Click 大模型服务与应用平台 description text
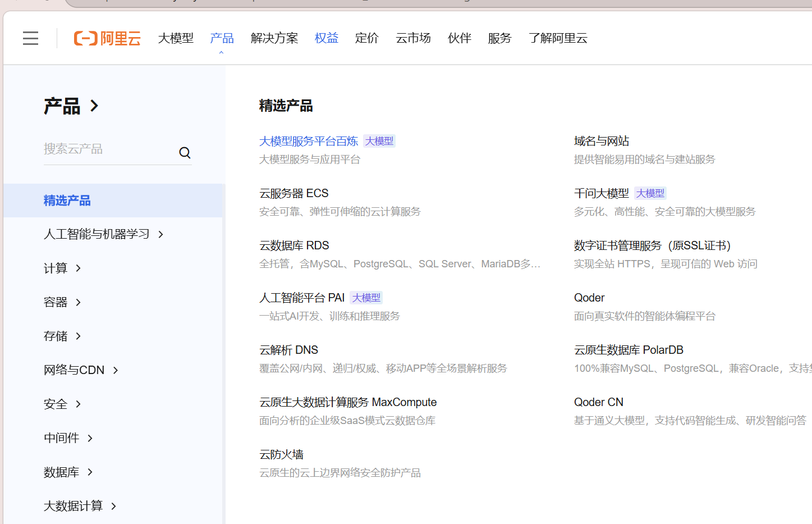The height and width of the screenshot is (524, 812). click(x=310, y=160)
